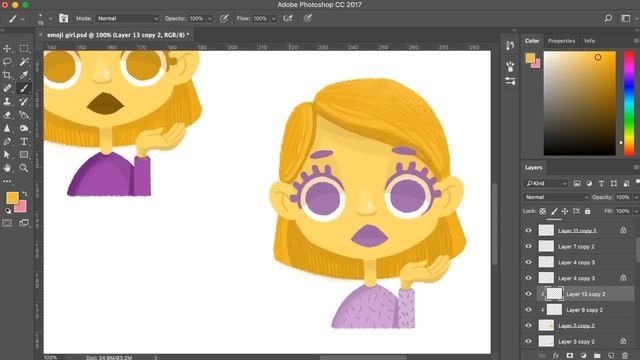Image resolution: width=640 pixels, height=360 pixels.
Task: Add a layer mask button
Action: [570, 356]
